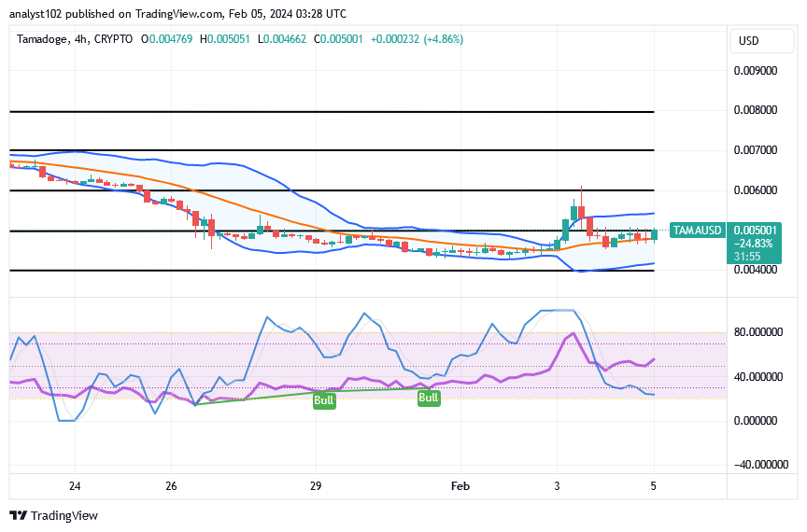Click the 0.004000 price axis label
The image size is (807, 532).
click(x=755, y=270)
